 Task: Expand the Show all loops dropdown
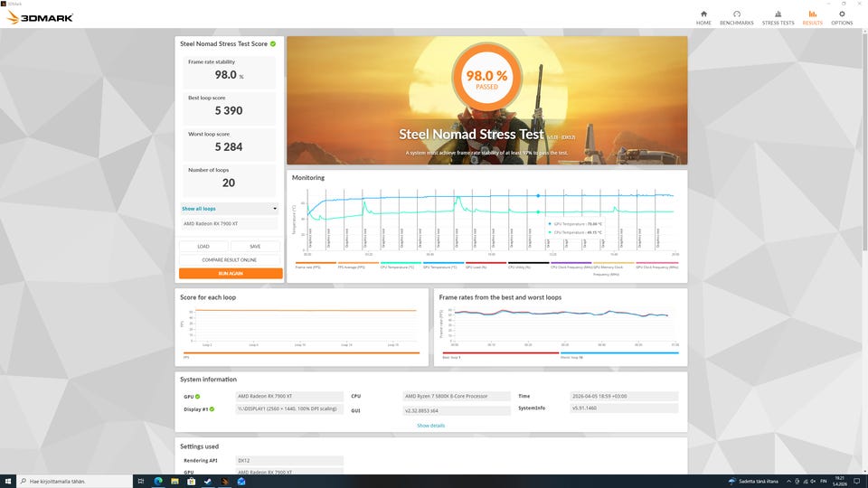(229, 209)
